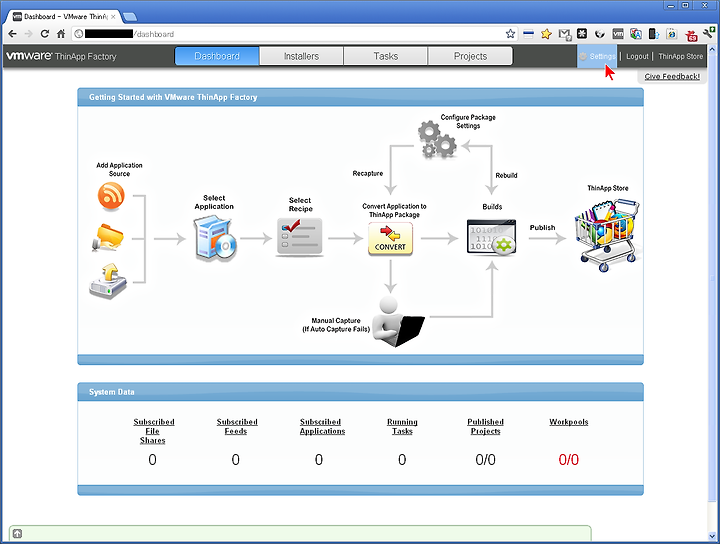720x544 pixels.
Task: Click the IE tab extension icon
Action: 672,34
